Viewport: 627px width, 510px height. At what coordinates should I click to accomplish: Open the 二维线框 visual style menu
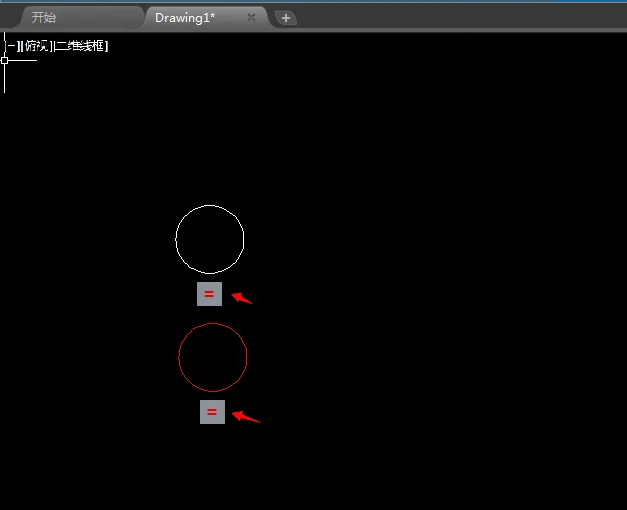coord(81,46)
